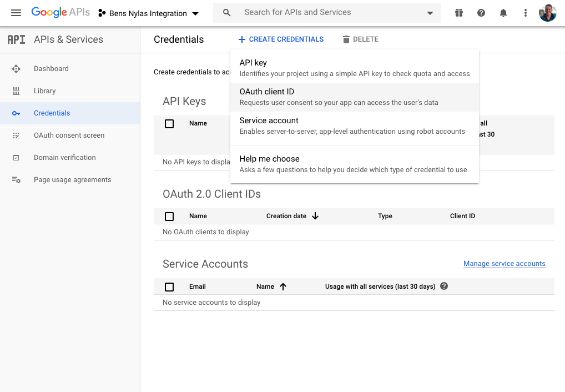Click 'No OAuth clients to display' text
The height and width of the screenshot is (392, 565).
click(x=206, y=232)
